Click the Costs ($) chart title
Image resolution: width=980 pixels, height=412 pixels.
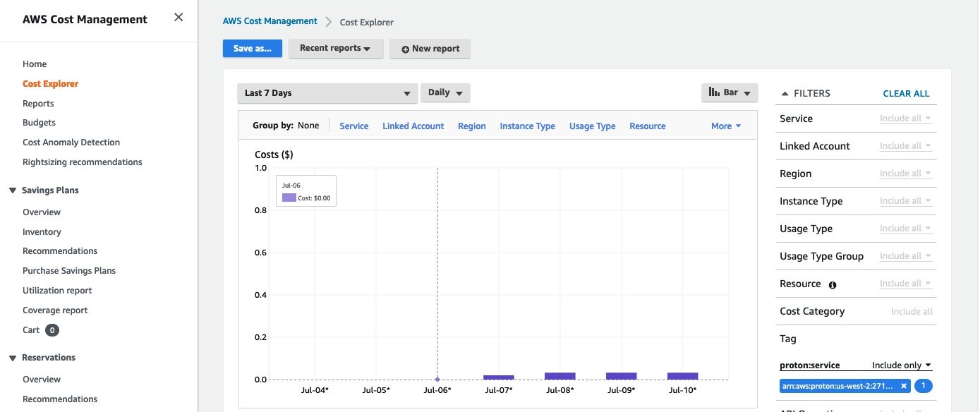(274, 154)
